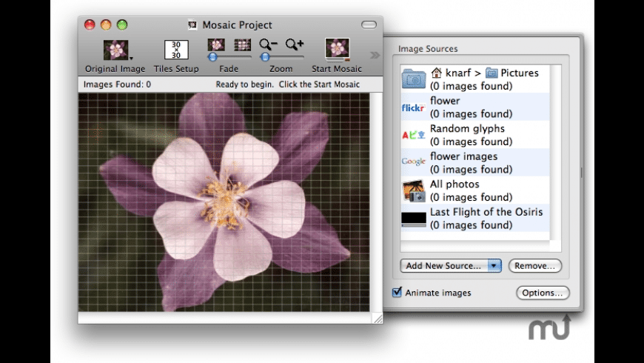Expand the toolbar overflow chevron
644x363 pixels.
coord(375,54)
